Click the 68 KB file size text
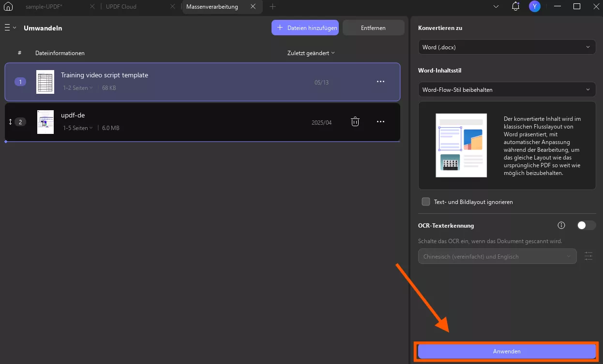Viewport: 603px width, 364px height. coord(109,88)
